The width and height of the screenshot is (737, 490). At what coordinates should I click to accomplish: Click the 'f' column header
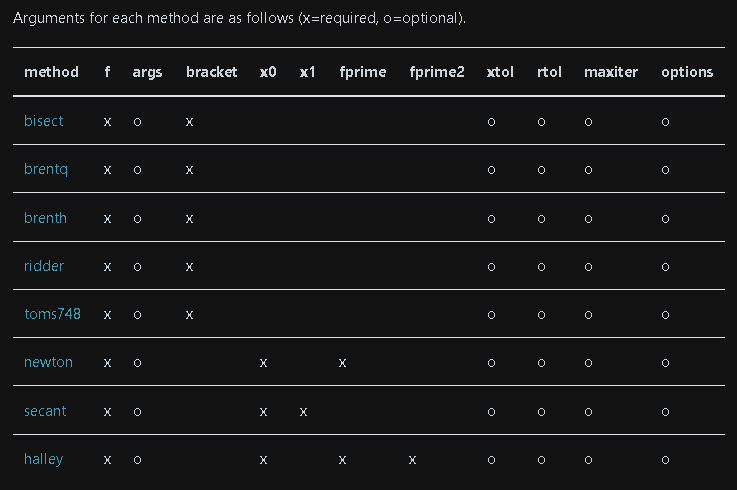[x=107, y=72]
